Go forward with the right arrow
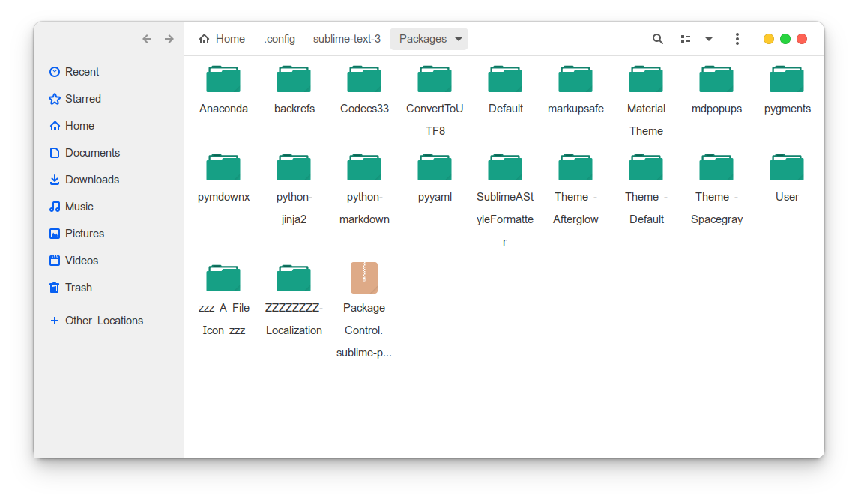The width and height of the screenshot is (858, 504). (169, 39)
